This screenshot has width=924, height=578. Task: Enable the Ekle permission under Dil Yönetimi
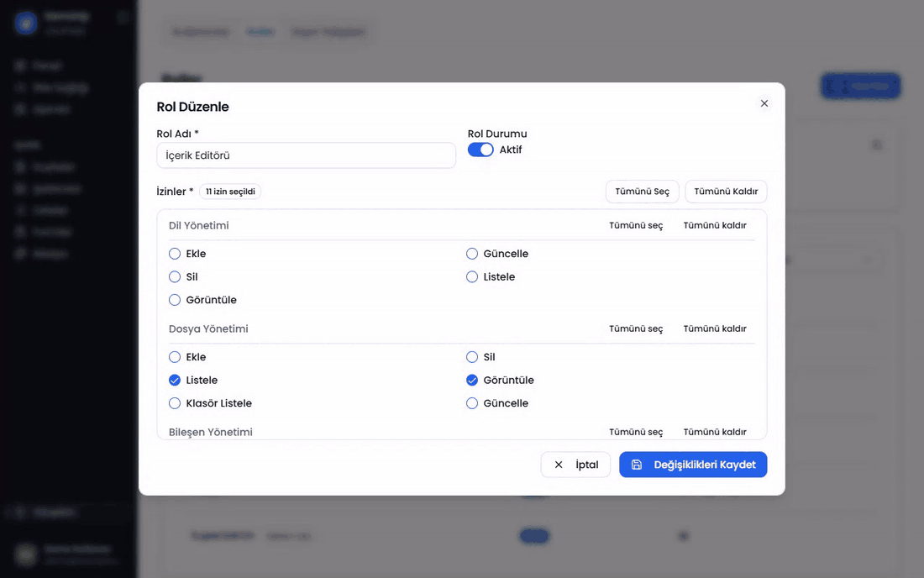175,254
